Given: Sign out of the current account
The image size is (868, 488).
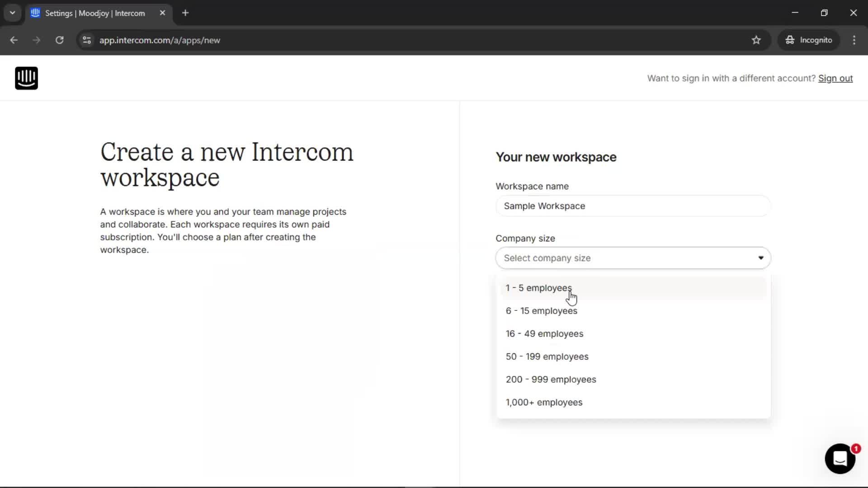Looking at the screenshot, I should [835, 78].
